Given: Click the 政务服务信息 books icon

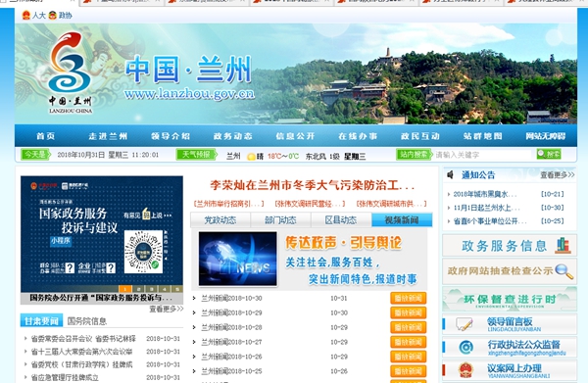Looking at the screenshot, I should point(563,246).
